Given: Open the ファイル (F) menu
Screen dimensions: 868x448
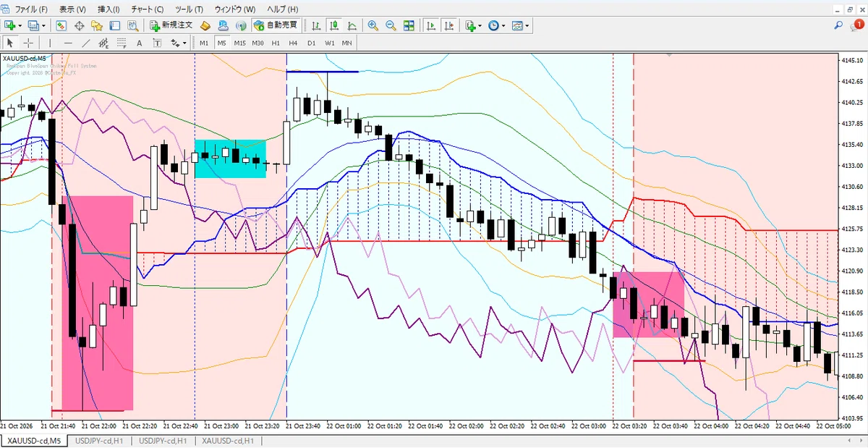Looking at the screenshot, I should 32,9.
